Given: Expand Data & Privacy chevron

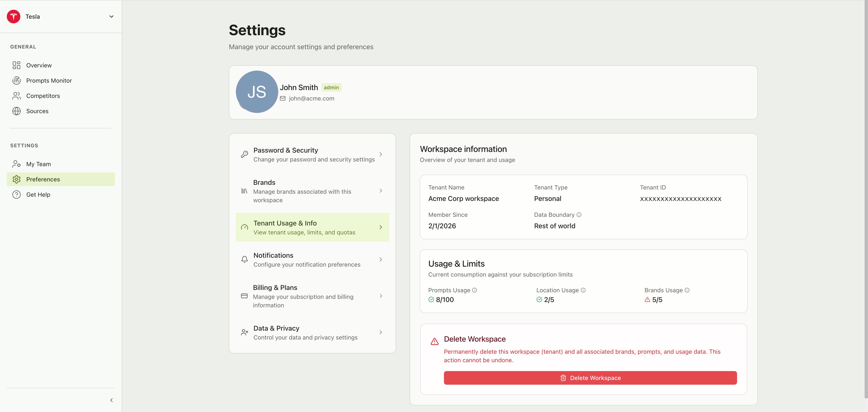Looking at the screenshot, I should 381,333.
